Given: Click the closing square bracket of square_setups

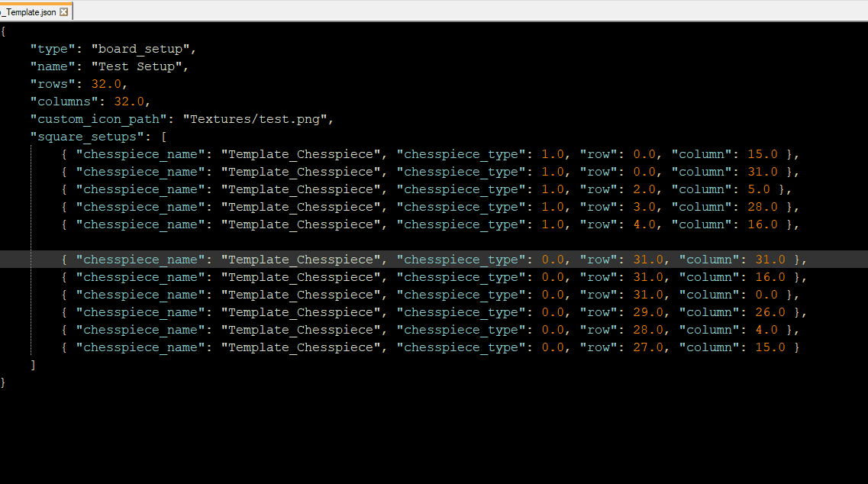Looking at the screenshot, I should 34,365.
